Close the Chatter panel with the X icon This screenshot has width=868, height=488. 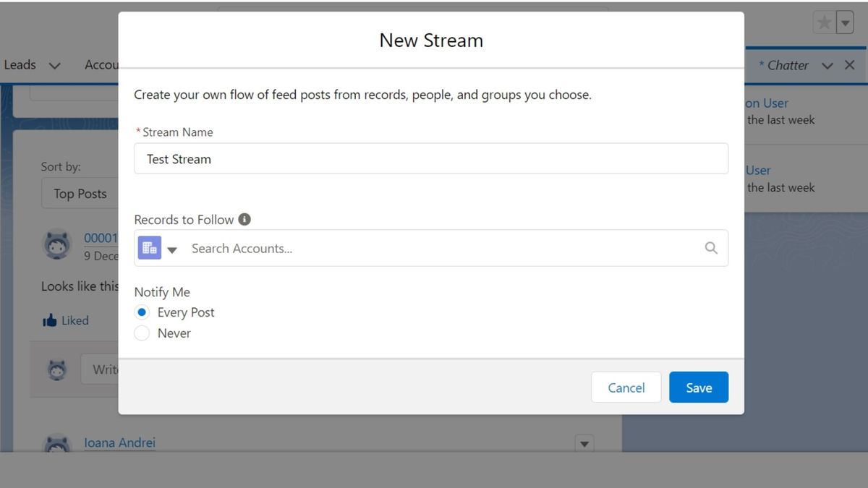[850, 64]
